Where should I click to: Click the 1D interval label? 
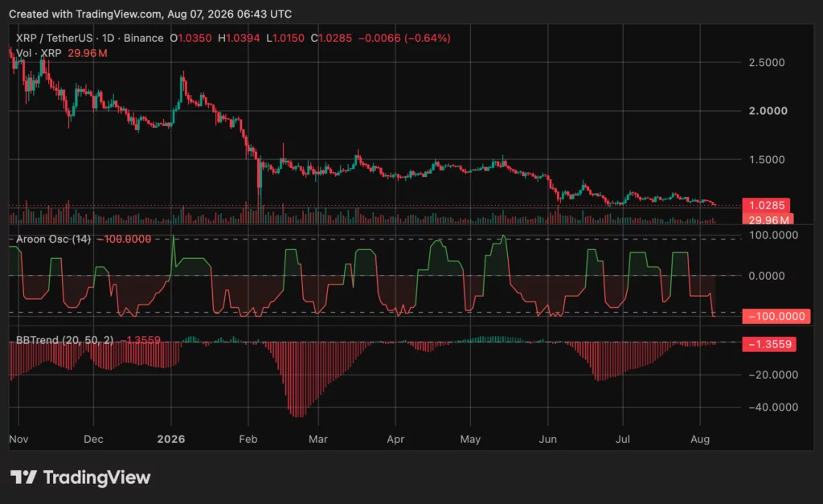point(109,39)
